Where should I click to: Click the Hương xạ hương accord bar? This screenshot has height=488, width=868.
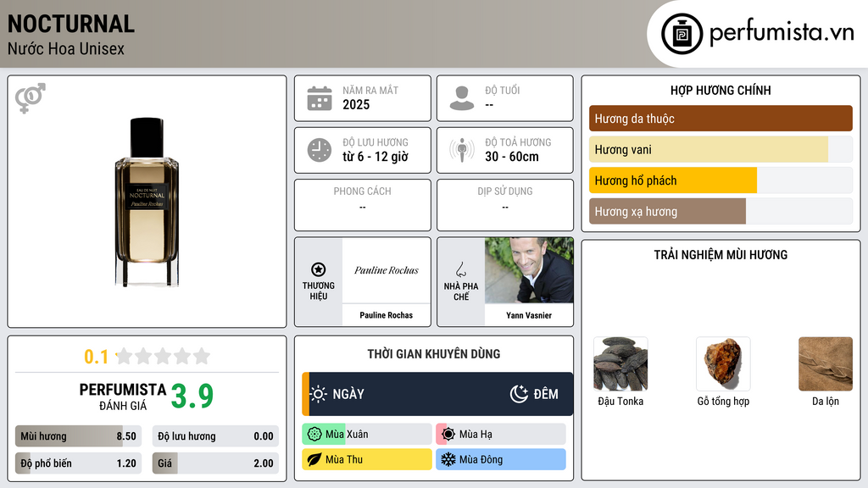(x=721, y=211)
